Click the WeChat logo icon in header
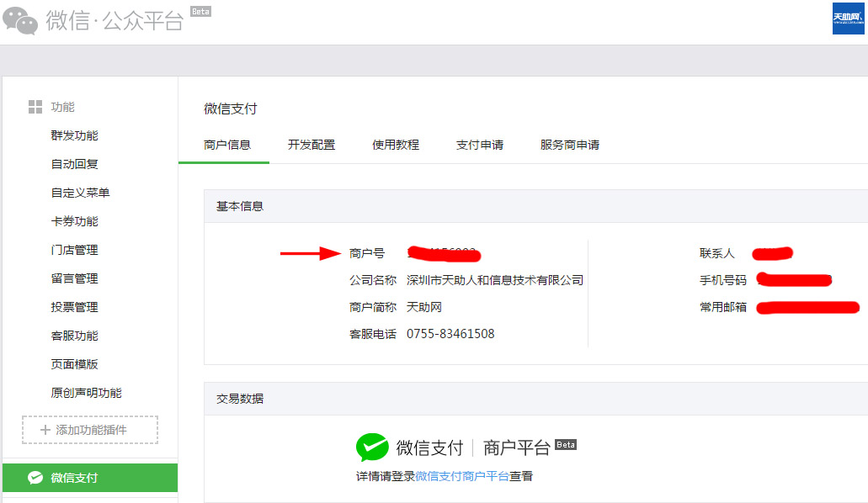Viewport: 868px width, 503px height. point(20,20)
